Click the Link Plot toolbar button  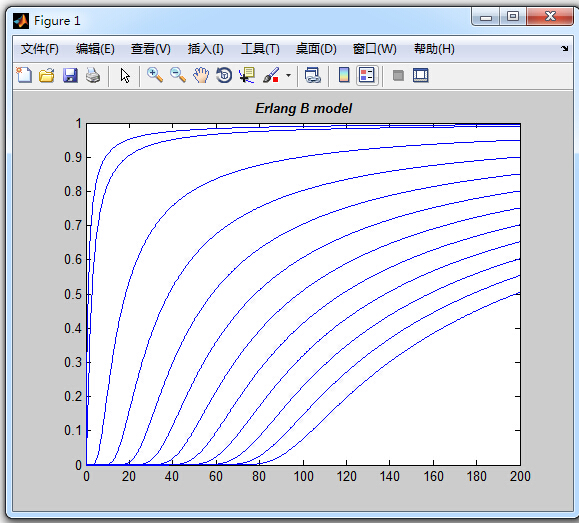coord(313,75)
